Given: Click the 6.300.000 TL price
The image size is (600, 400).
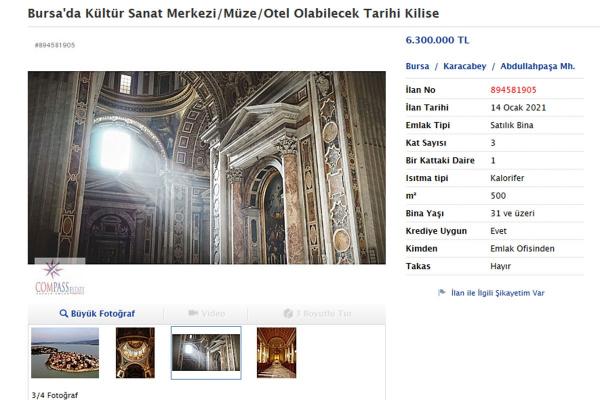Looking at the screenshot, I should point(439,41).
